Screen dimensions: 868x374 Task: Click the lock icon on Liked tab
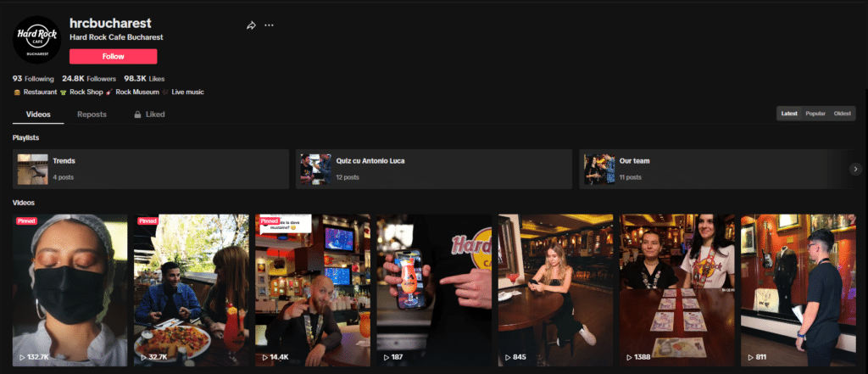point(137,114)
